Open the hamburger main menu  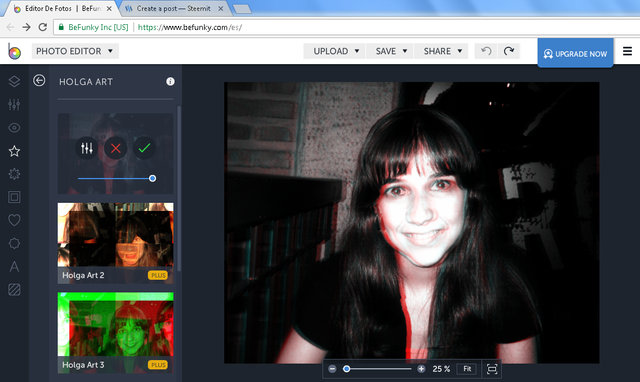627,51
